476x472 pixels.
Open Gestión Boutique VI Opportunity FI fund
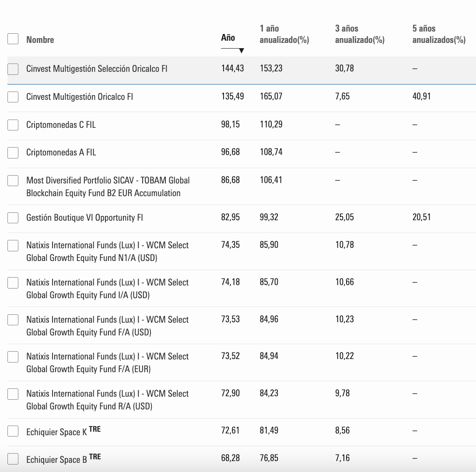point(84,218)
